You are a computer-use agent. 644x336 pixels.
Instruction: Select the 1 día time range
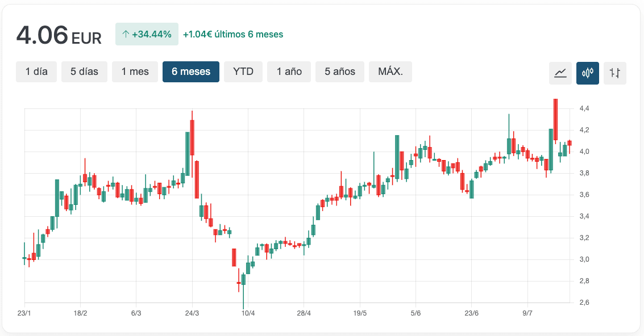point(36,72)
